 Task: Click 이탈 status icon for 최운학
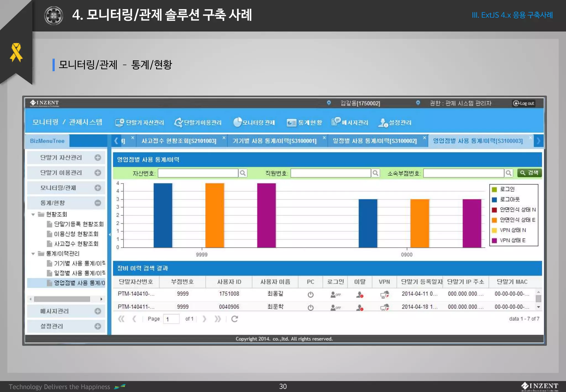tap(360, 308)
